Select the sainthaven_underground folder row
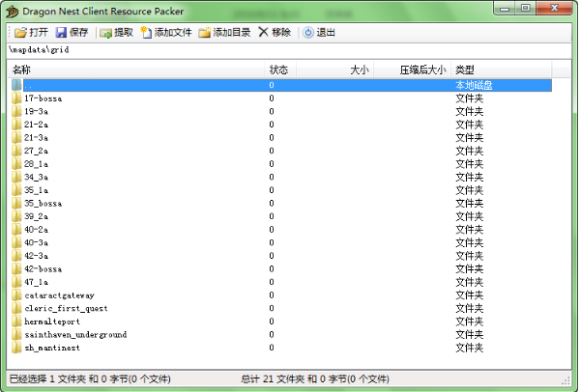This screenshot has width=580, height=392. point(281,334)
